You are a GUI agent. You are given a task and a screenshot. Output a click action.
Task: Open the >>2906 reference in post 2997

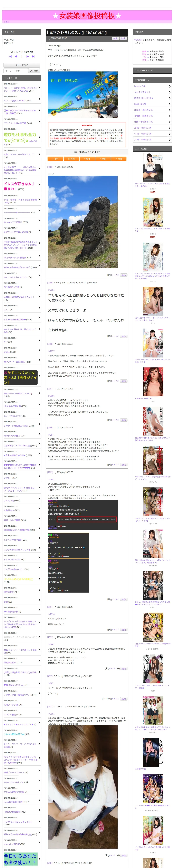[x=51, y=396]
